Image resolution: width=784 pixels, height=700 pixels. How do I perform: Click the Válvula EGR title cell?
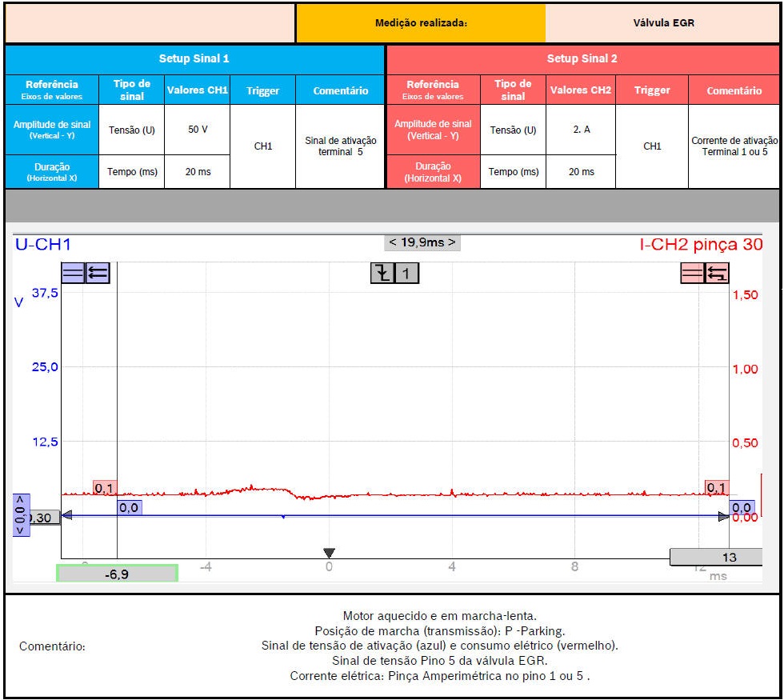point(663,23)
